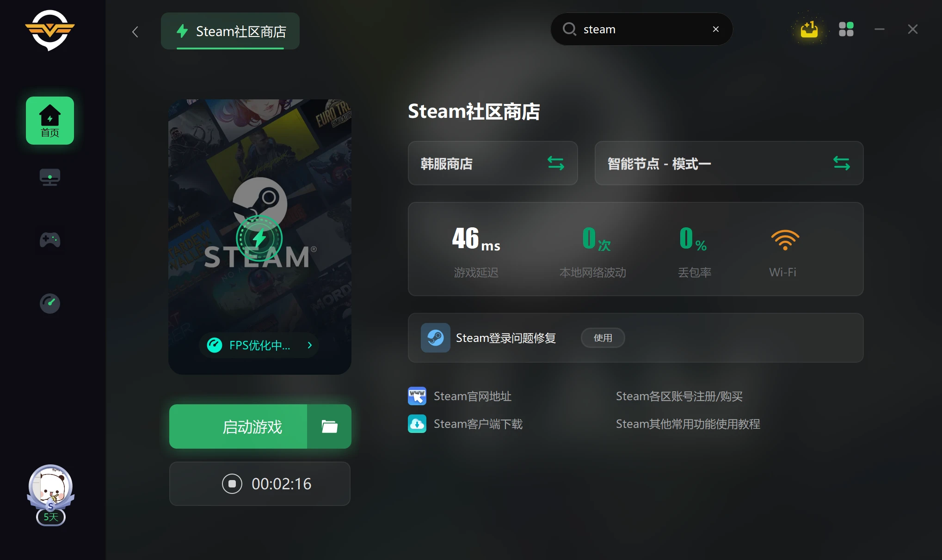Open the speedometer tool in the sidebar

[49, 303]
